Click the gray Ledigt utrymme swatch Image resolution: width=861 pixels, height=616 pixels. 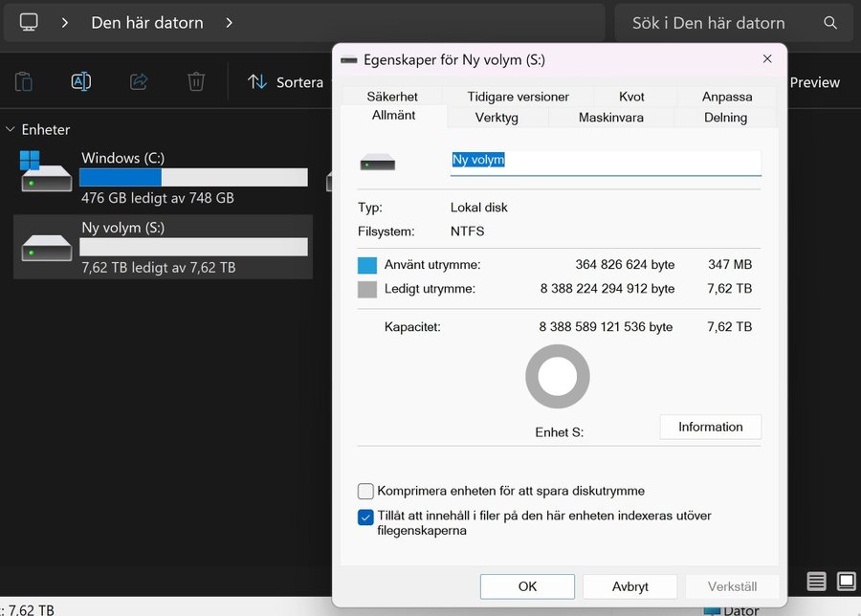coord(367,289)
